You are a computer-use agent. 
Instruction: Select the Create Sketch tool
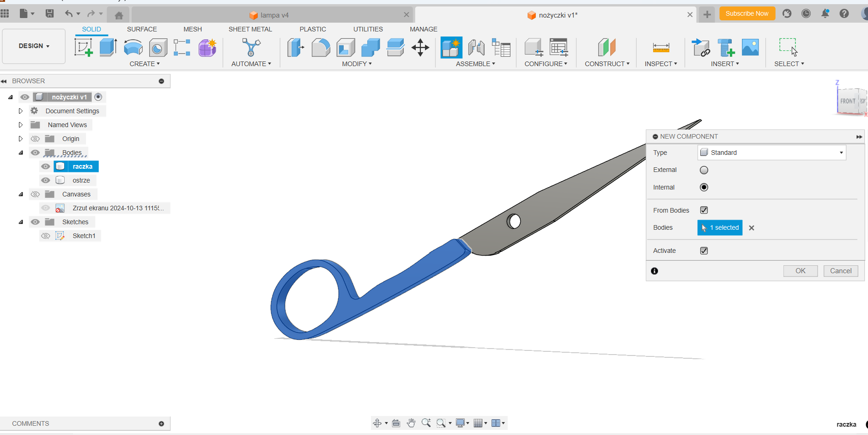click(x=84, y=48)
